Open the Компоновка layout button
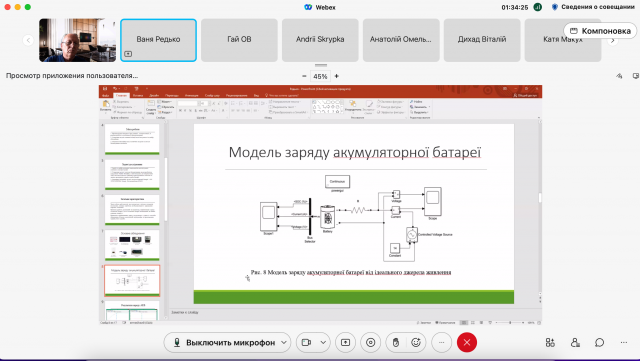This screenshot has height=361, width=640. pos(600,31)
